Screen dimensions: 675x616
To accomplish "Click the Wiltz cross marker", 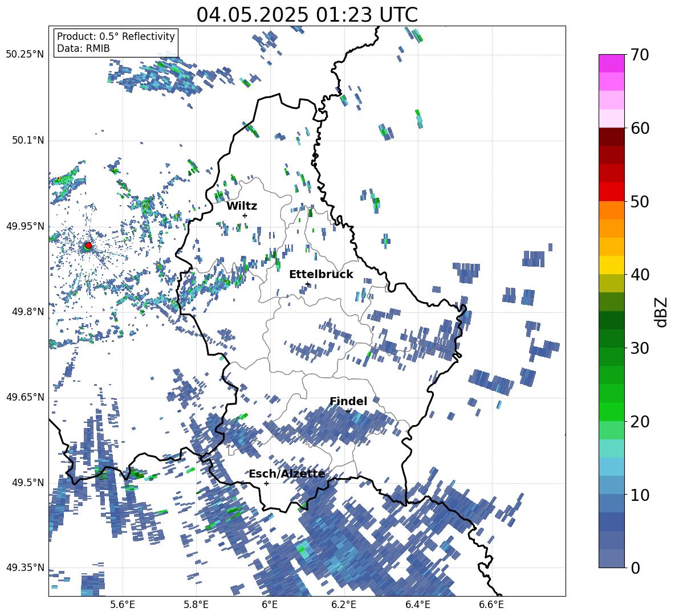I will [245, 215].
